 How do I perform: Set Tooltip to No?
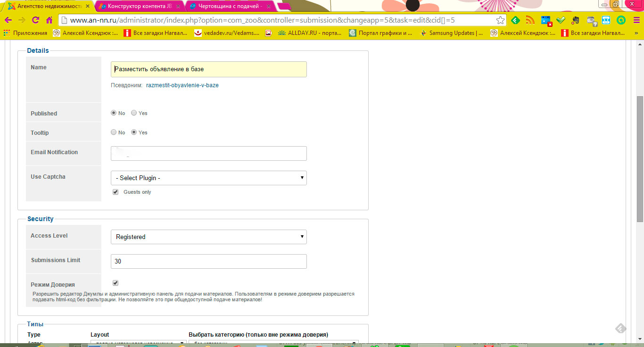(x=114, y=132)
